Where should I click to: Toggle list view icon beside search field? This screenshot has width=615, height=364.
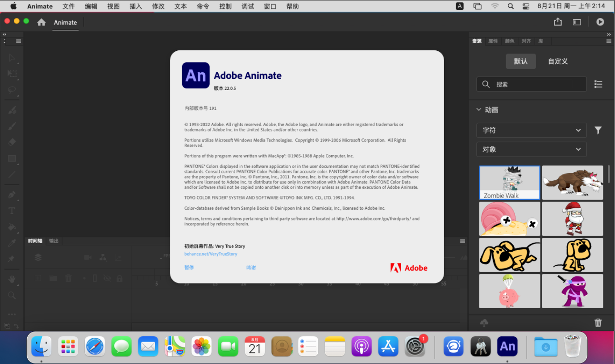click(598, 84)
